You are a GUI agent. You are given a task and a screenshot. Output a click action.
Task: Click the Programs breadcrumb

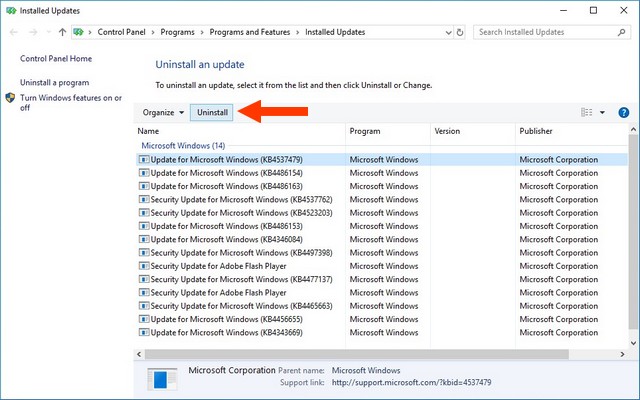177,32
